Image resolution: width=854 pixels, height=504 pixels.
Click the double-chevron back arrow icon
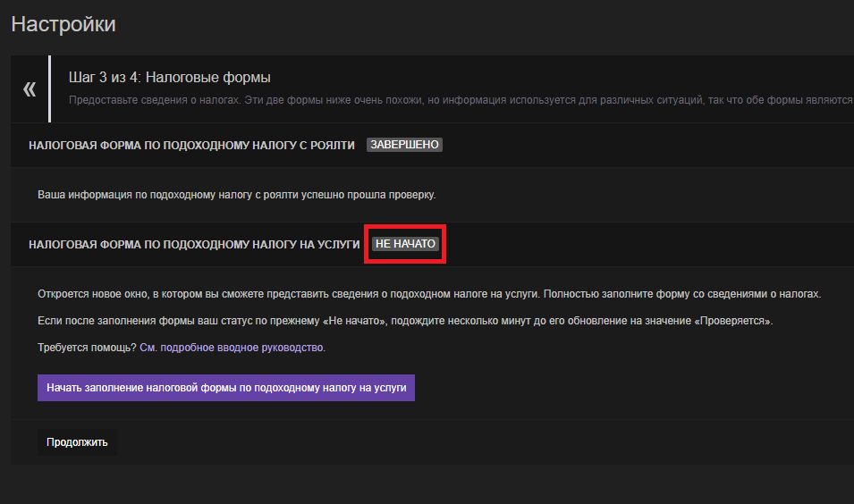[x=30, y=88]
